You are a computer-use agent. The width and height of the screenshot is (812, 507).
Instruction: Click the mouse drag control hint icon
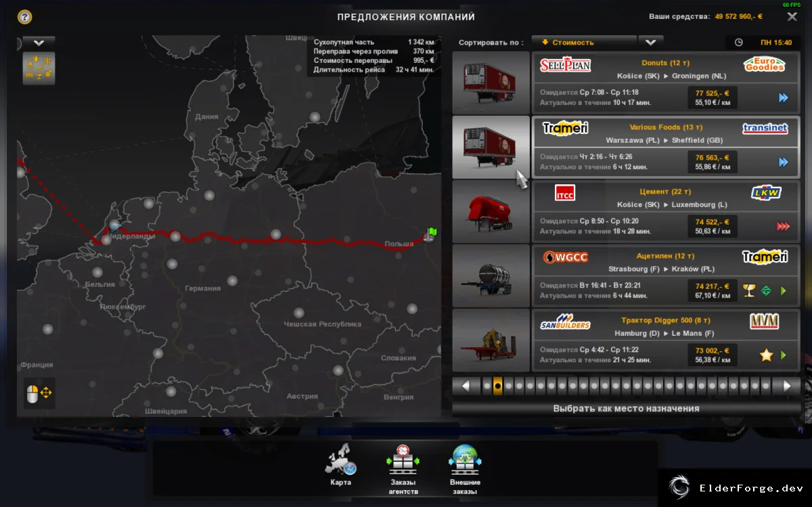pyautogui.click(x=39, y=393)
